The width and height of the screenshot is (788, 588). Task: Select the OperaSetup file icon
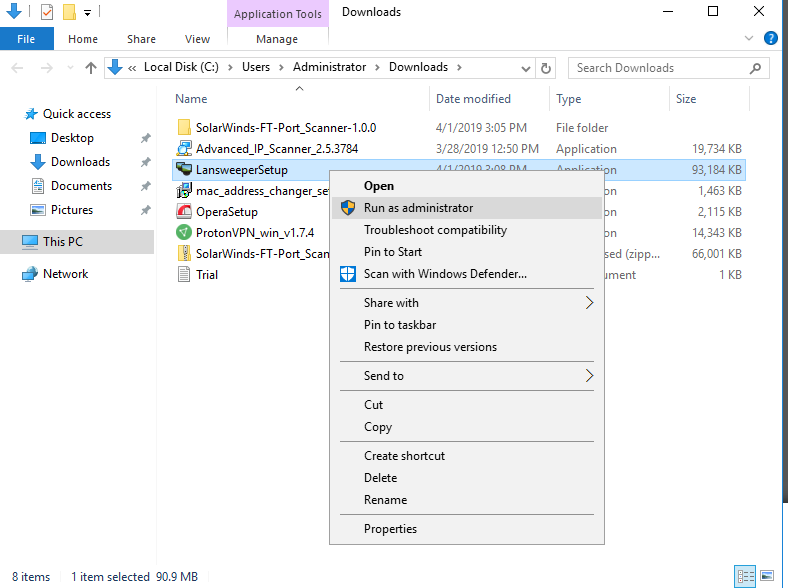point(184,212)
